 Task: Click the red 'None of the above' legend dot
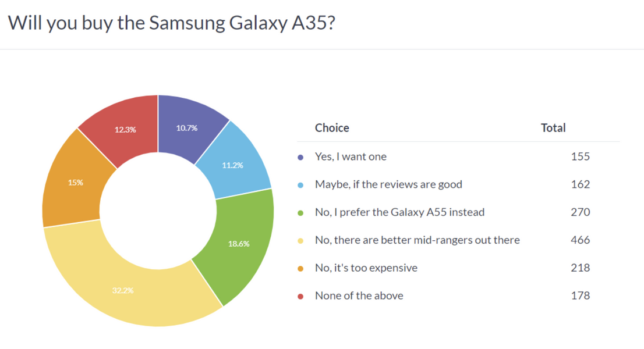pyautogui.click(x=300, y=297)
